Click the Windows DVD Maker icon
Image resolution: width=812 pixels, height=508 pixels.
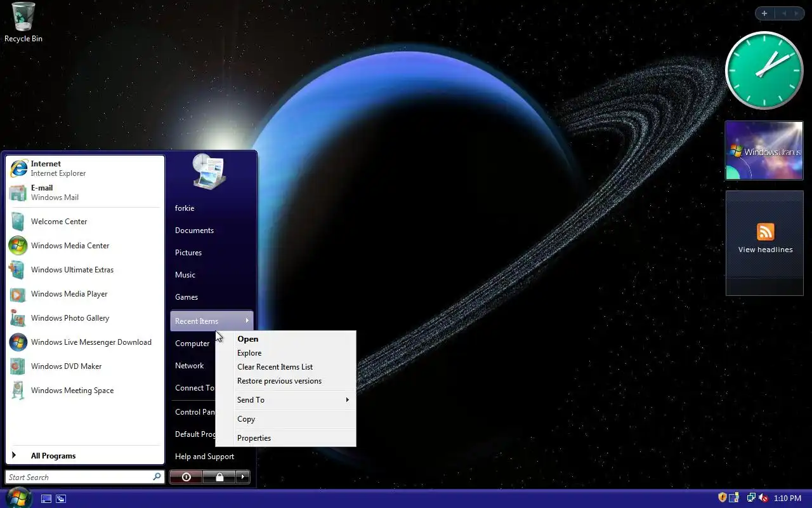tap(18, 366)
